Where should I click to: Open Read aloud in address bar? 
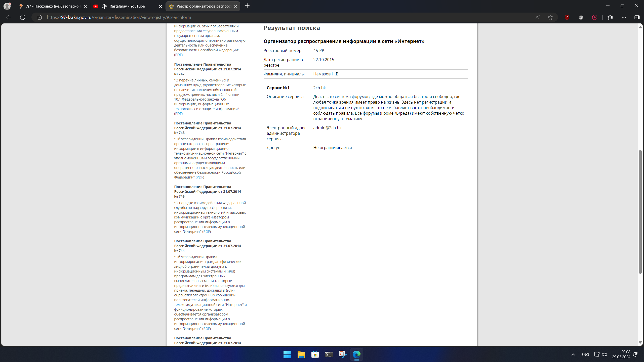click(x=538, y=17)
